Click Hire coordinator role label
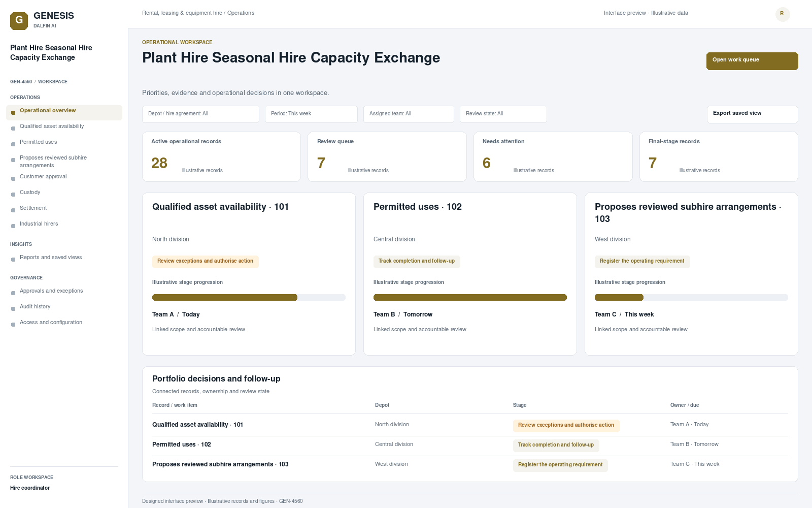 click(30, 488)
